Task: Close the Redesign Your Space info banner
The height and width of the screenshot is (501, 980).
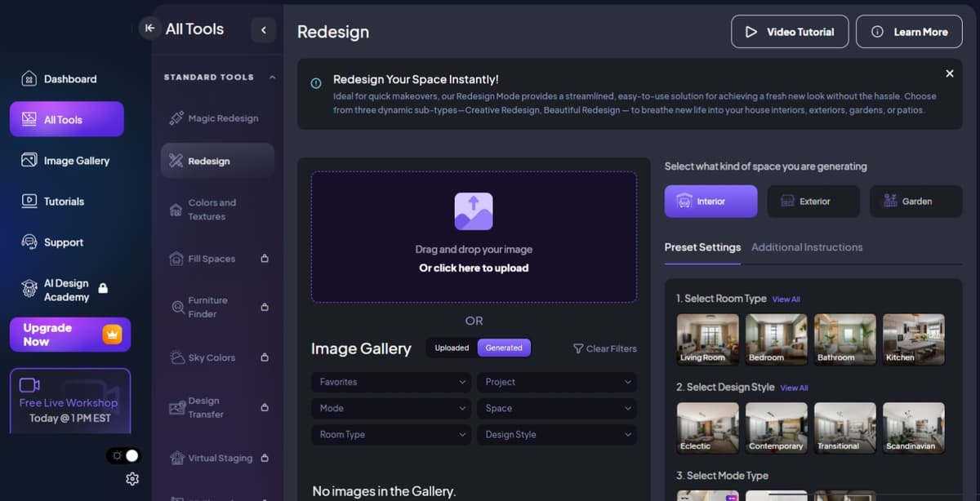Action: [x=950, y=73]
